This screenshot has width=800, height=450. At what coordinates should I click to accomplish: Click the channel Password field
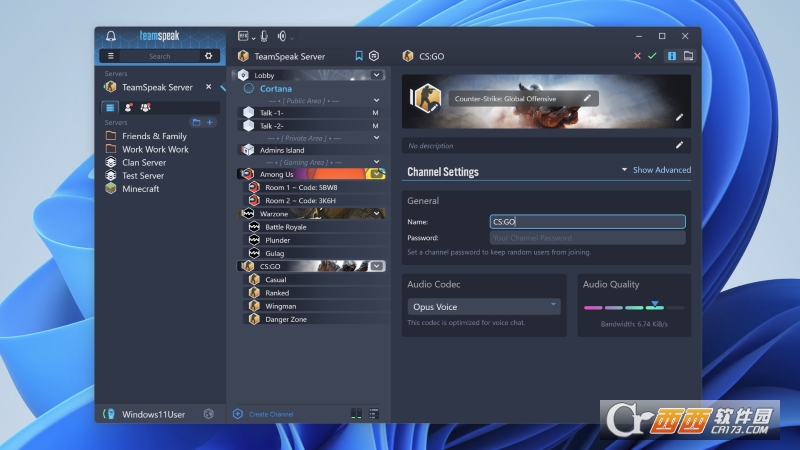587,238
